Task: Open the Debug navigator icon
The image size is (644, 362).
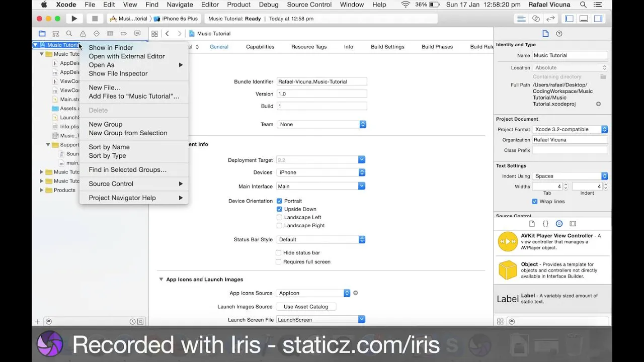Action: point(110,34)
